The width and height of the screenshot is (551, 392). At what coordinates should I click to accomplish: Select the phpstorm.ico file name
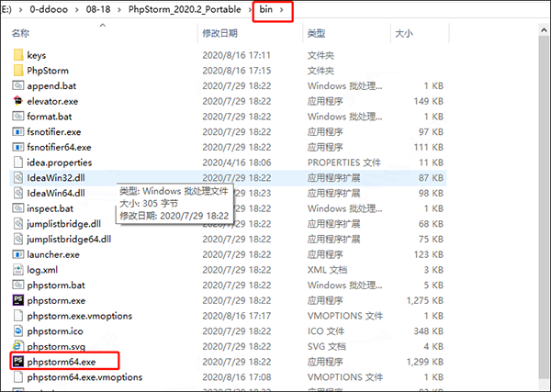(x=55, y=331)
